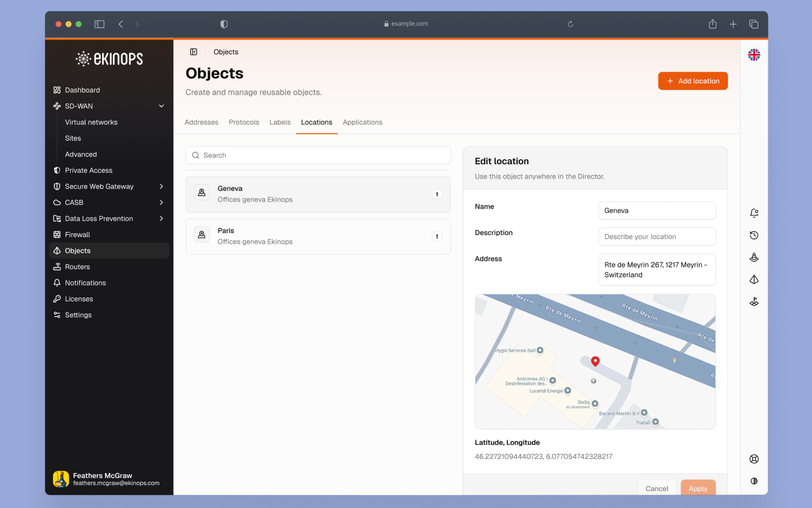This screenshot has height=508, width=812.
Task: Toggle the browser sidebar view
Action: 99,24
